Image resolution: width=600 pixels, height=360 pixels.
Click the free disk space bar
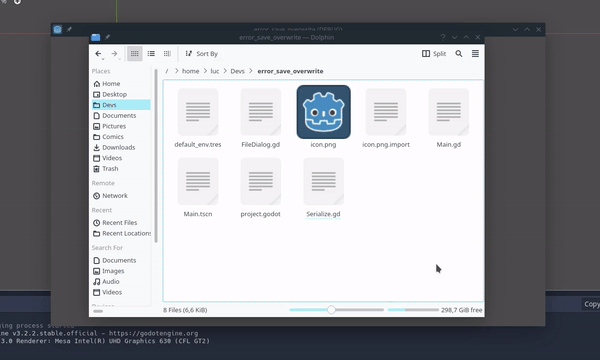pyautogui.click(x=413, y=310)
